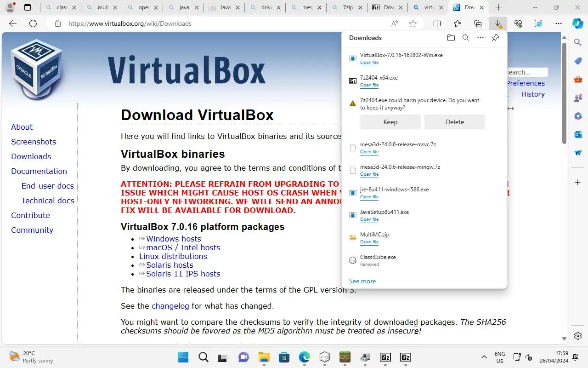Open Outlook in the Edge sidebar
This screenshot has height=368, width=588.
578,134
